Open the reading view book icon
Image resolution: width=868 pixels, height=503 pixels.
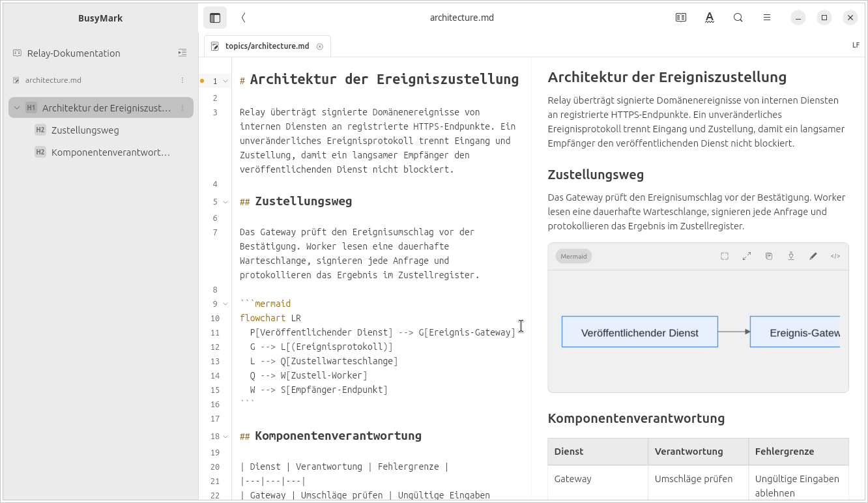pos(681,18)
